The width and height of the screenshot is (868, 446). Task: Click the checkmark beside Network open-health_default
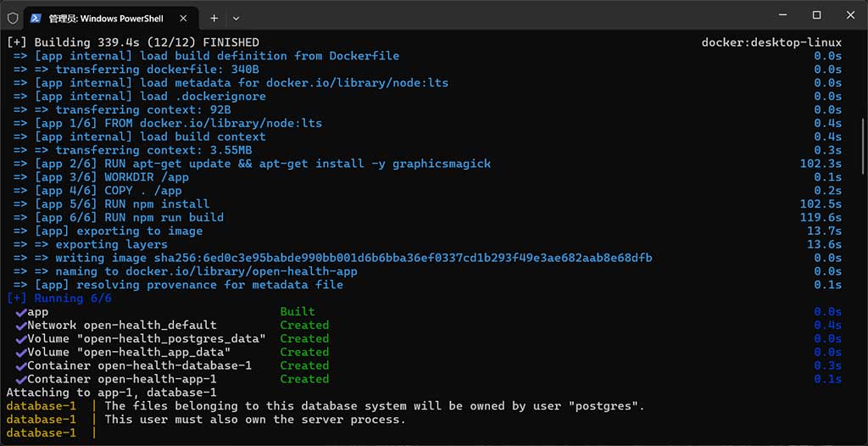coord(21,326)
